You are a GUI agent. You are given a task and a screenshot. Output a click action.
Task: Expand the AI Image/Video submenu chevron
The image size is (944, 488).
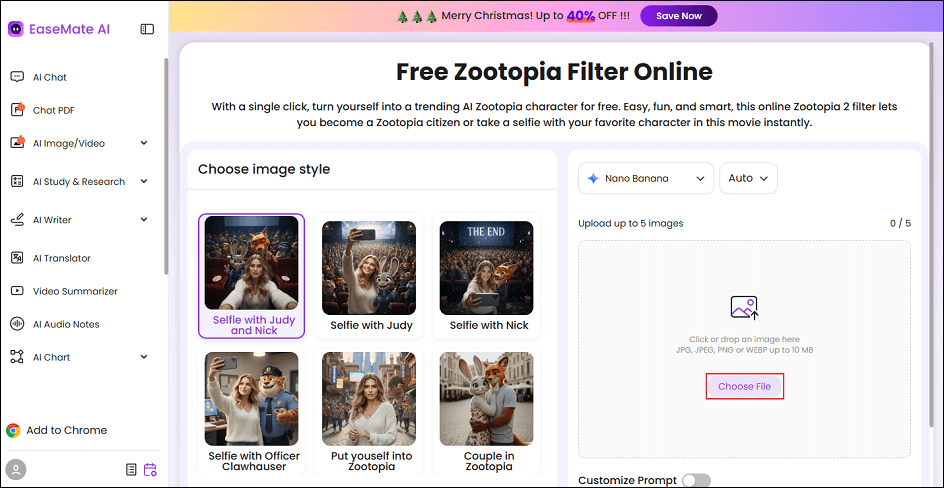coord(144,143)
